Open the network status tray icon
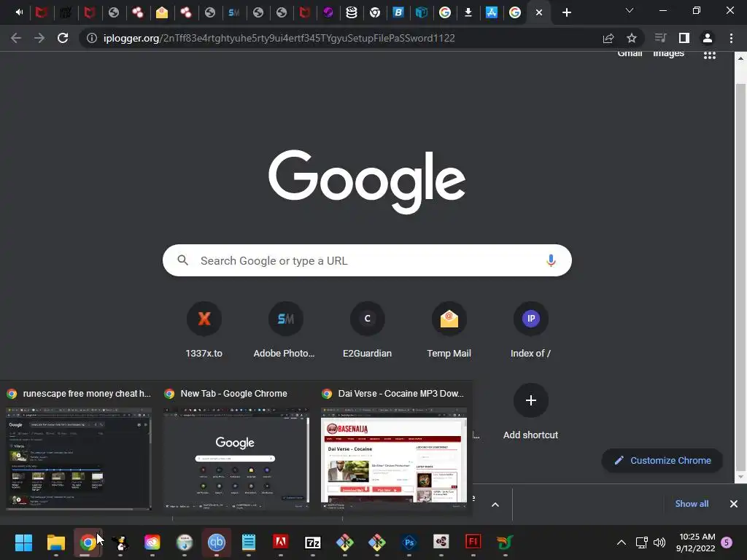Viewport: 747px width, 560px height. click(642, 542)
